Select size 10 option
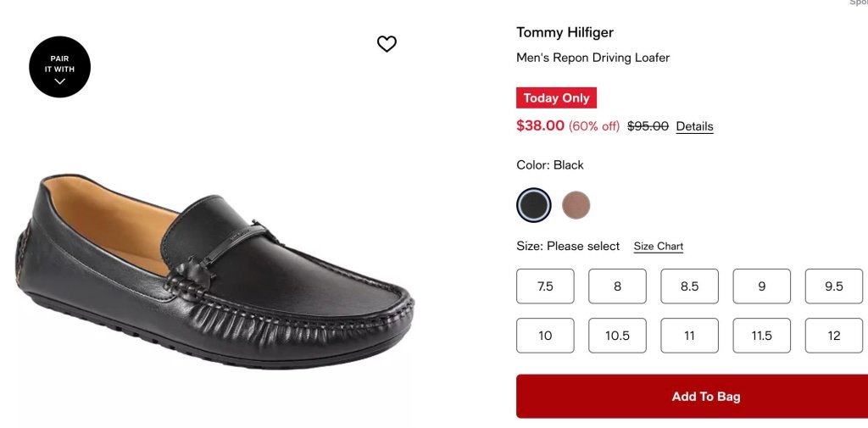The height and width of the screenshot is (428, 868). coord(545,336)
